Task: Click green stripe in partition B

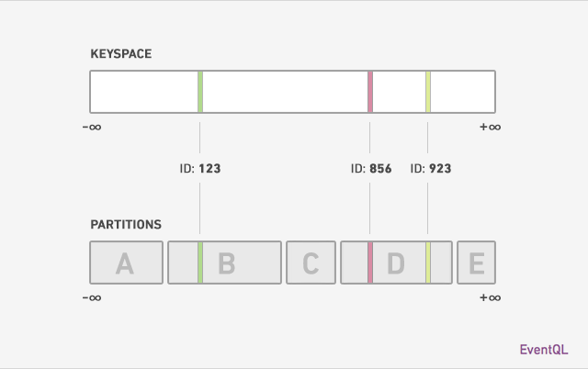Action: (200, 263)
